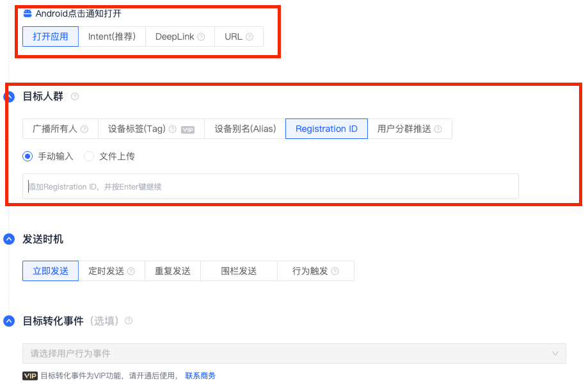Focus the Registration ID input field
This screenshot has height=390, width=588.
coord(270,186)
